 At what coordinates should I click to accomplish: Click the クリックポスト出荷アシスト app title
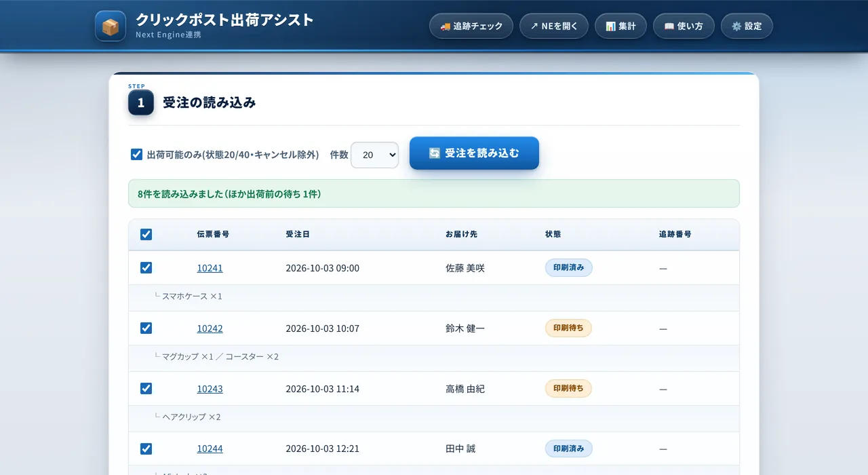click(x=224, y=20)
